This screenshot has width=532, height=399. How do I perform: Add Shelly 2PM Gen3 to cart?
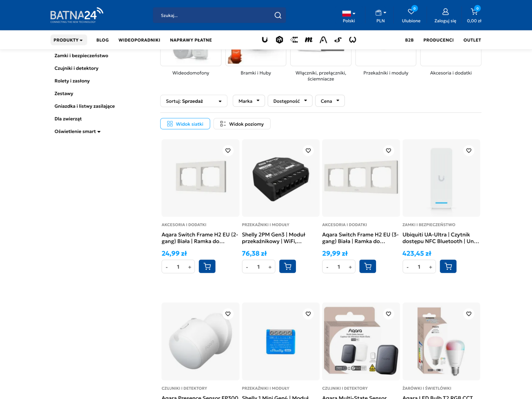287,266
